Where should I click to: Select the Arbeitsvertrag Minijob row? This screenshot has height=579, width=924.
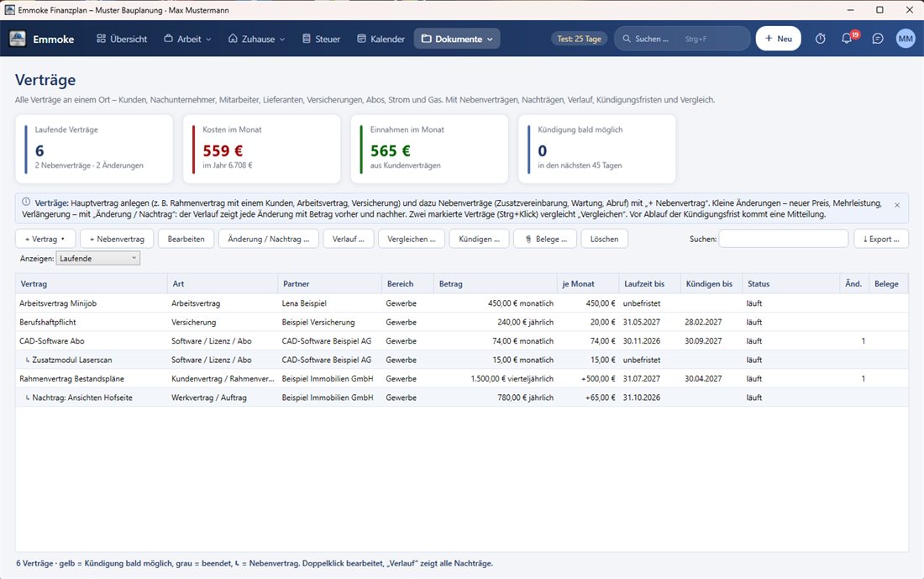click(461, 303)
